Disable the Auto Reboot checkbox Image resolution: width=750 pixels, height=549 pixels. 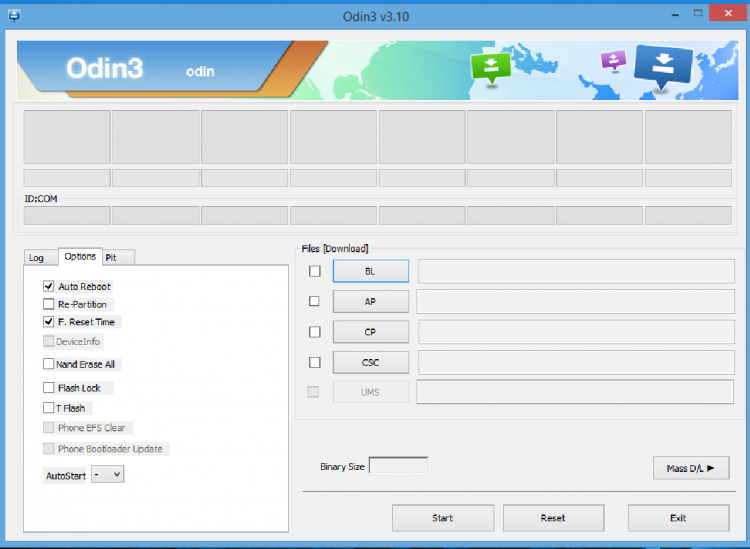click(x=48, y=286)
